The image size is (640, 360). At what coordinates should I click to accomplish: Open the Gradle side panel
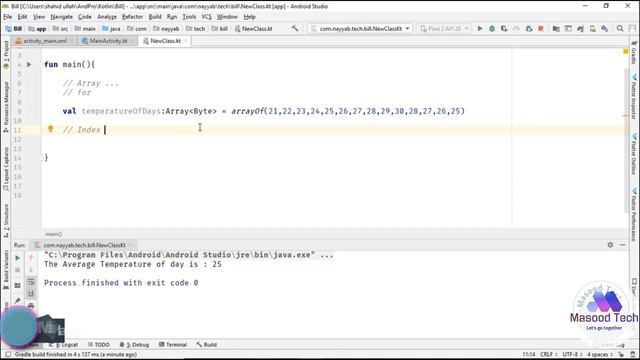coord(634,52)
